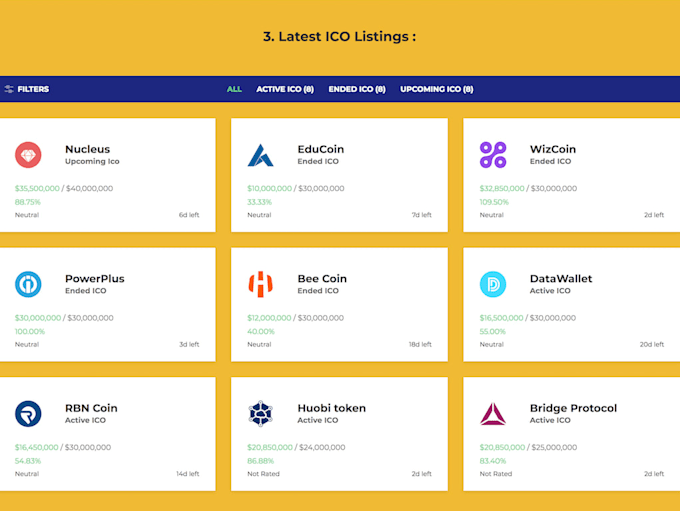
Task: Click the Huobi token hexagon logo
Action: (261, 413)
